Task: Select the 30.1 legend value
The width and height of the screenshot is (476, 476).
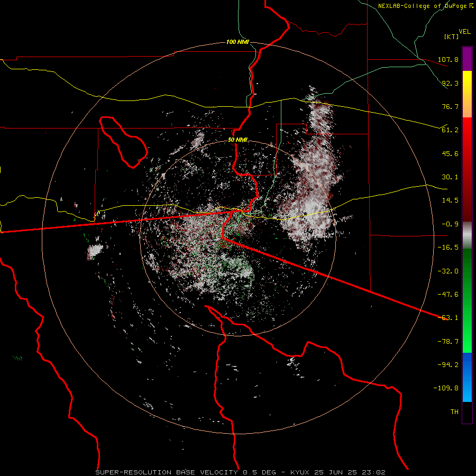Action: pos(450,177)
